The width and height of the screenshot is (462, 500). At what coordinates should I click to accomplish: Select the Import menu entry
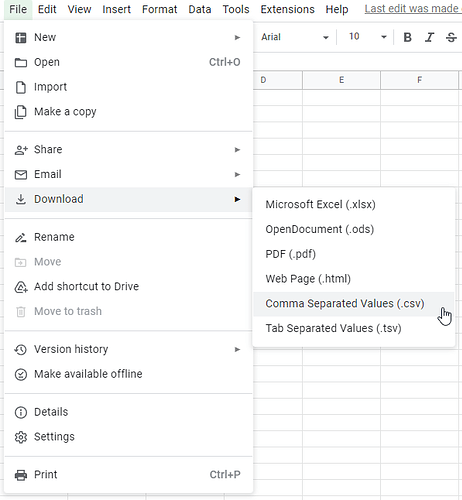(128, 87)
